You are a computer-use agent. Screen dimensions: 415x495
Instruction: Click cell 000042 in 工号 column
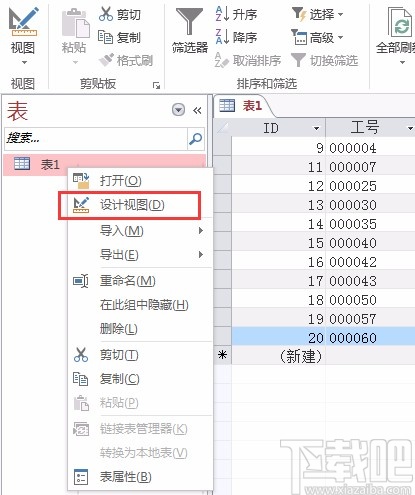click(370, 262)
